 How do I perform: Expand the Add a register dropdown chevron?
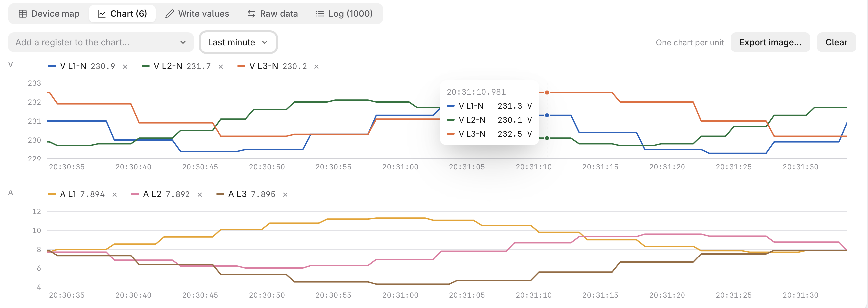(183, 43)
